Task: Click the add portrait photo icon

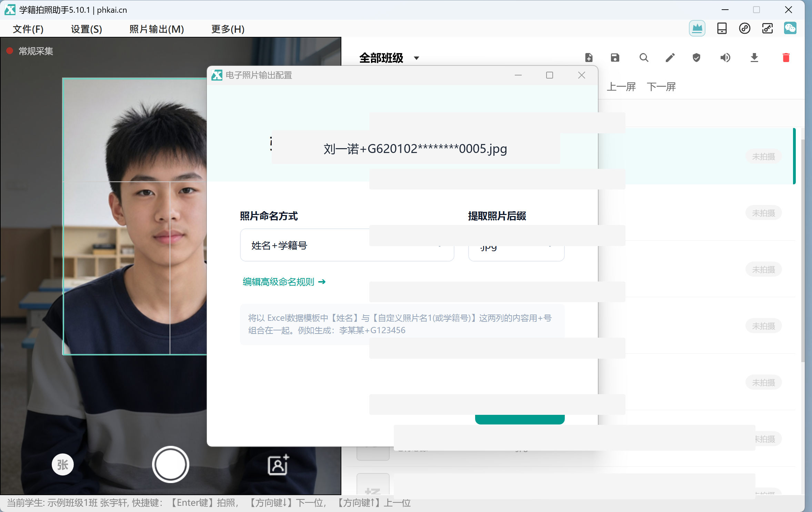Action: point(278,464)
